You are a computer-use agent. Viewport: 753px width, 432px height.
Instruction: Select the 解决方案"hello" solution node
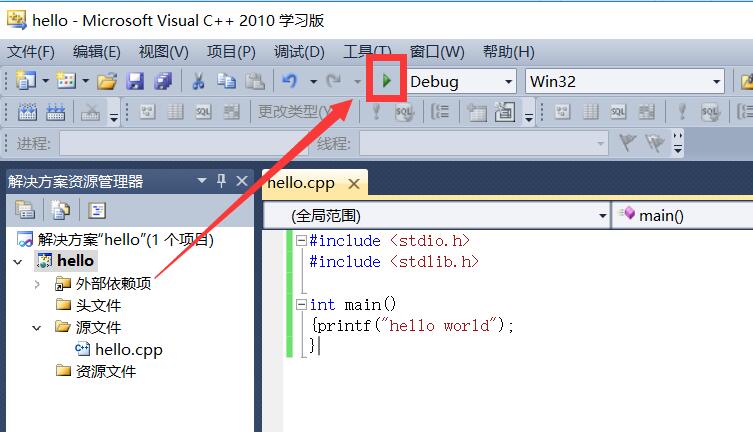125,239
